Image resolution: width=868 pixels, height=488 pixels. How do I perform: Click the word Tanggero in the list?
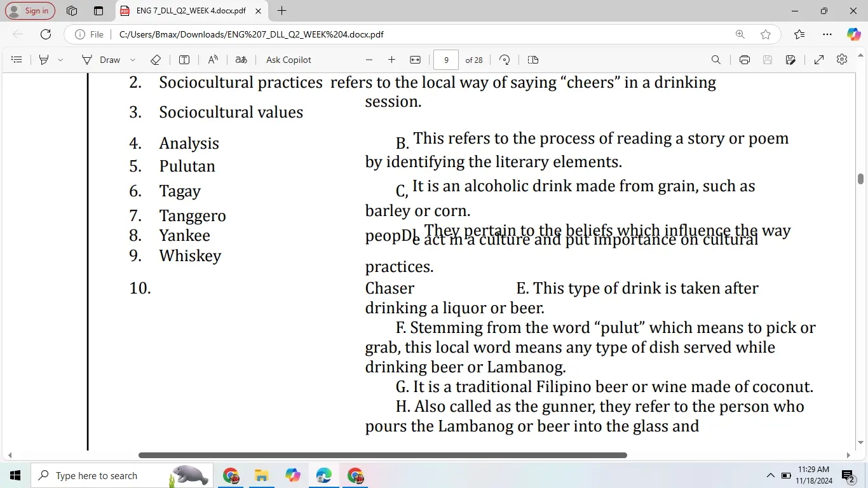[x=193, y=216]
